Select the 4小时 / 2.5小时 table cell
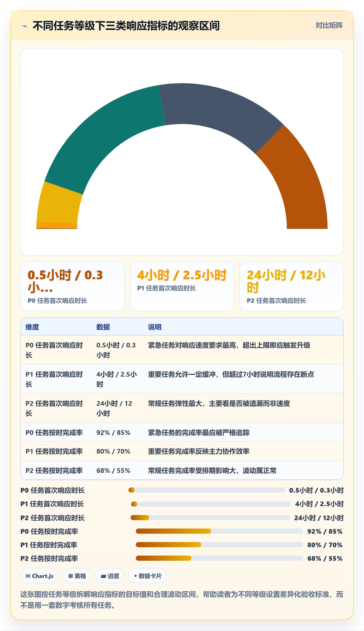 (117, 379)
